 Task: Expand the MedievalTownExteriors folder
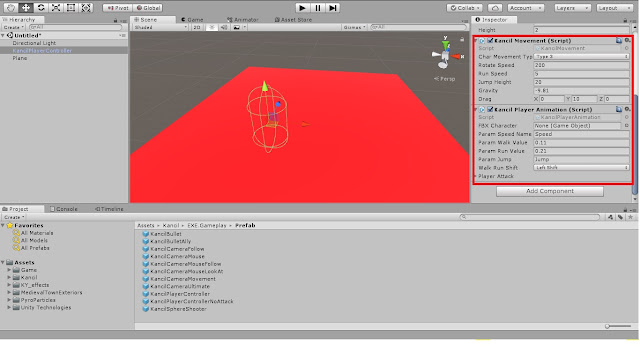(x=9, y=293)
